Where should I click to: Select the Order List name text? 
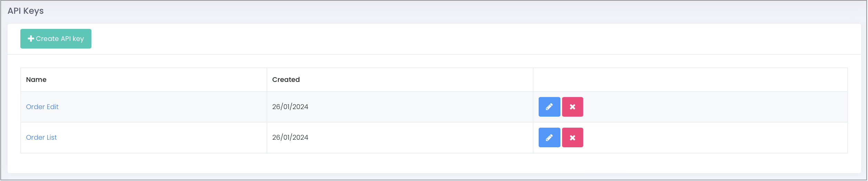(x=41, y=138)
